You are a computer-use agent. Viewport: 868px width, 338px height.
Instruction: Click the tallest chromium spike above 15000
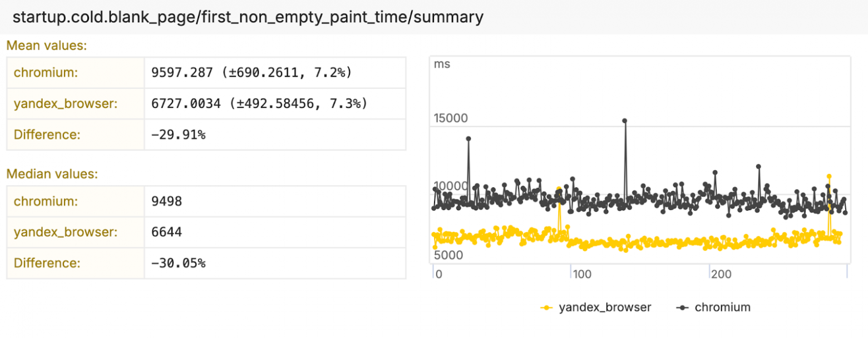(x=625, y=121)
